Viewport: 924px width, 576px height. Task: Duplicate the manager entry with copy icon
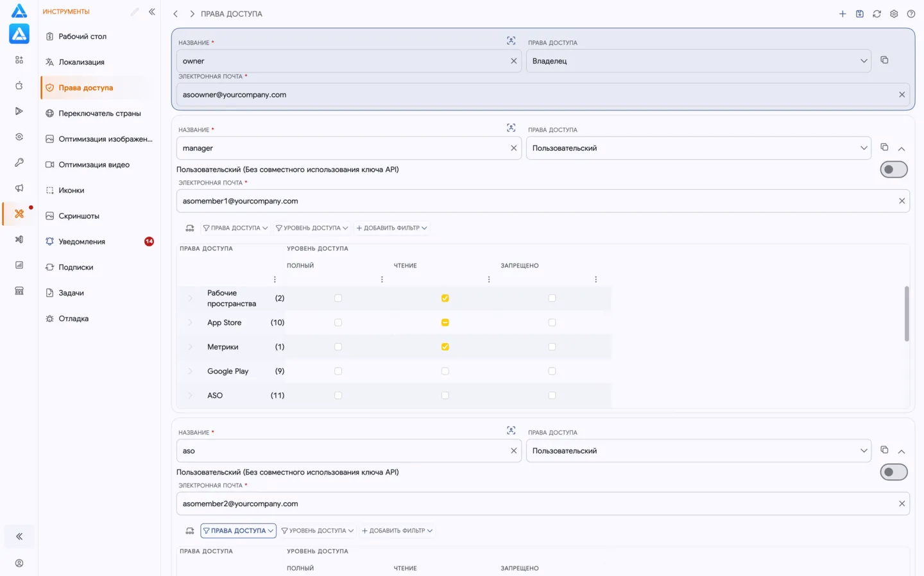click(884, 147)
